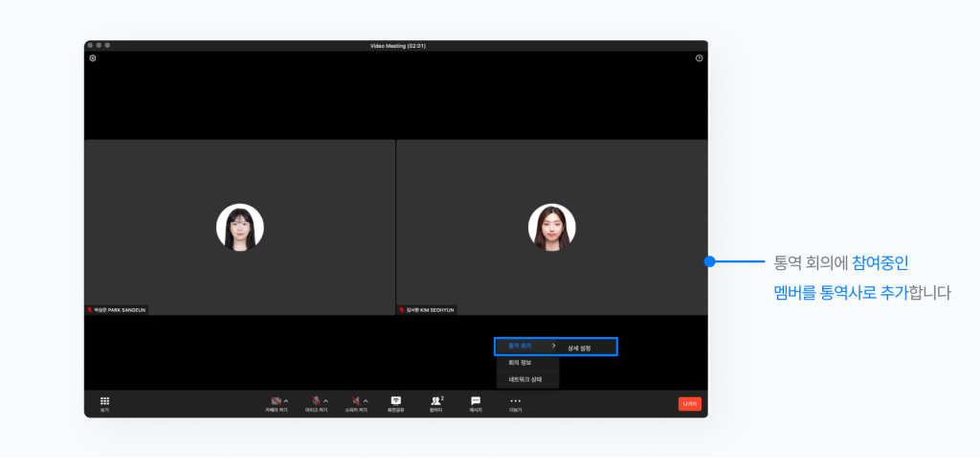Click KIM SEOHYUN's profile picture tile
The width and height of the screenshot is (980, 471).
coord(551,228)
